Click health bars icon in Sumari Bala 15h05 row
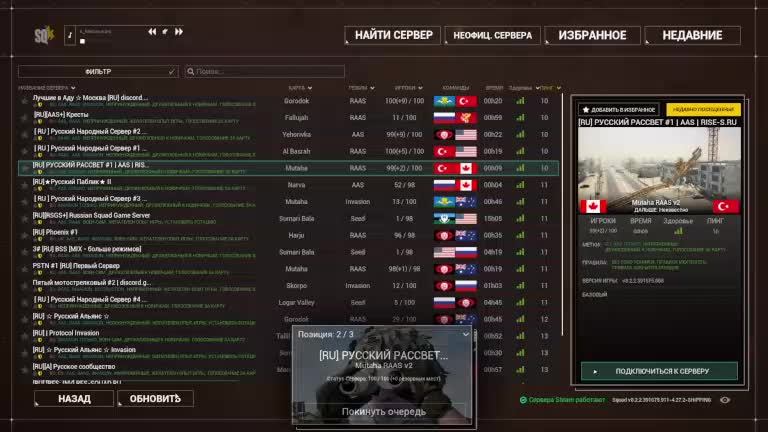Viewport: 768px width, 432px height. (520, 218)
